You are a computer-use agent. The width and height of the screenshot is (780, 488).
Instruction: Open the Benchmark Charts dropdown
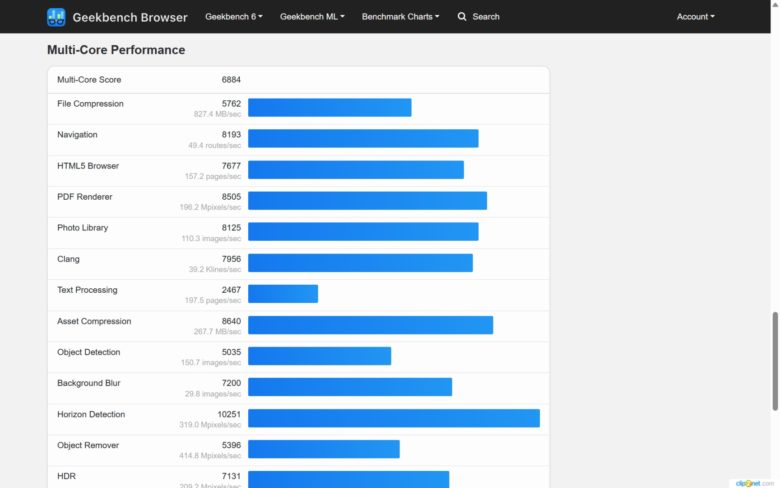click(400, 16)
